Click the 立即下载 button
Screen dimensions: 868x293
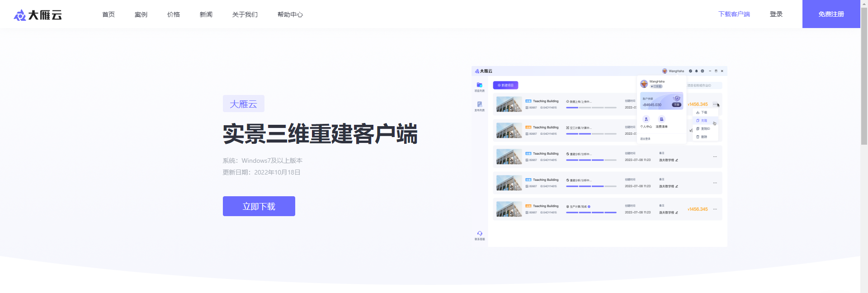pos(259,206)
